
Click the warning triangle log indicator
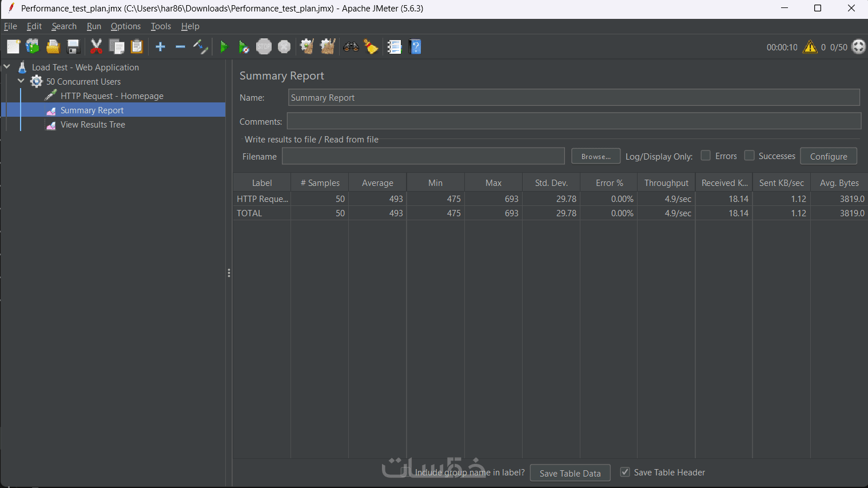810,47
